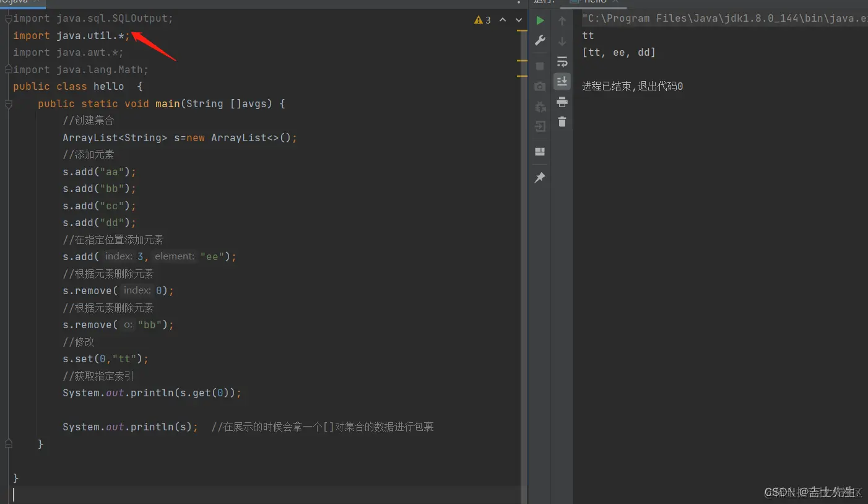Click the up stack trace arrow

tap(562, 20)
